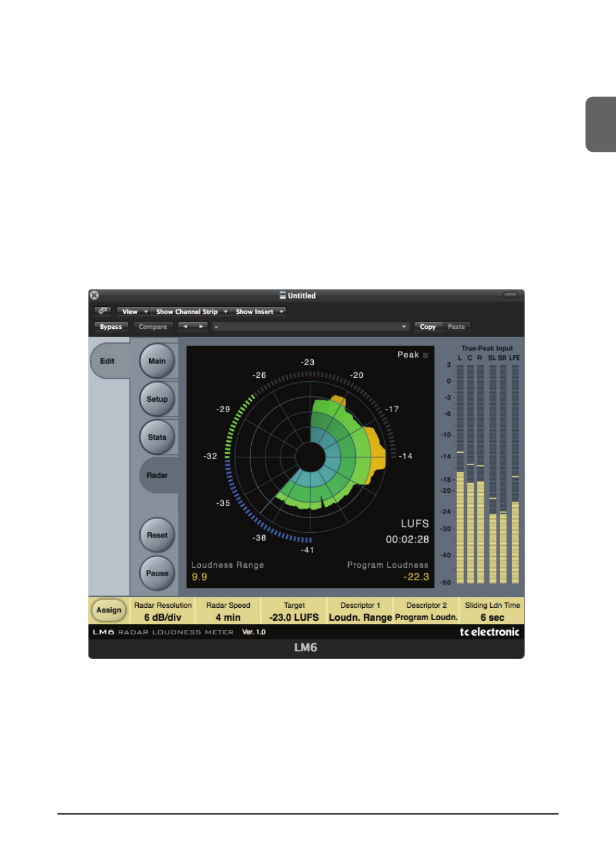Click the document icon beside Untitled title
Screen dimensions: 616x863
pos(283,295)
